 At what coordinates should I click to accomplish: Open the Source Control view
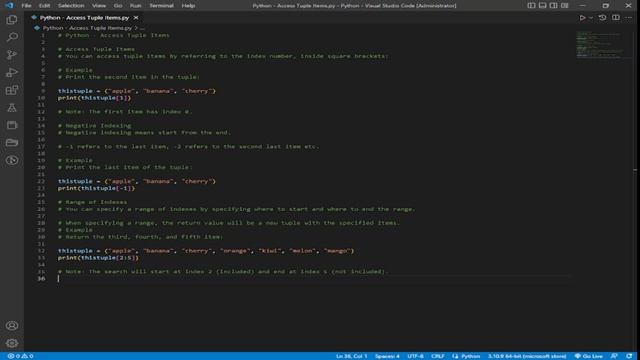12,55
